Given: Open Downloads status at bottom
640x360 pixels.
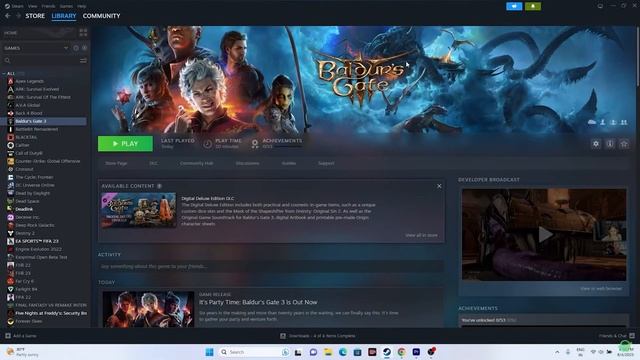Looking at the screenshot, I should click(318, 336).
